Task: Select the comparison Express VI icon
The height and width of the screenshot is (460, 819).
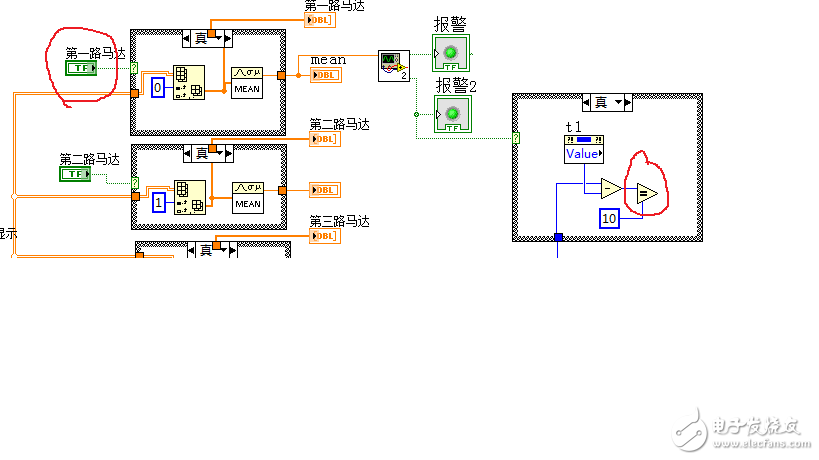Action: 394,66
